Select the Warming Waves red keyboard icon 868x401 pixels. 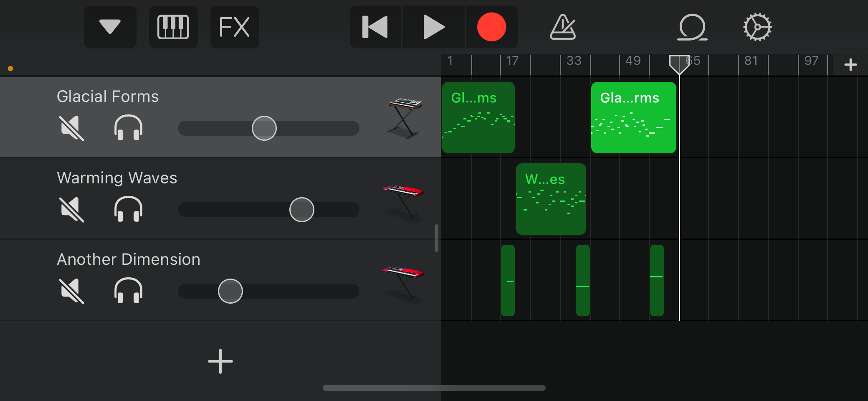[x=403, y=202]
